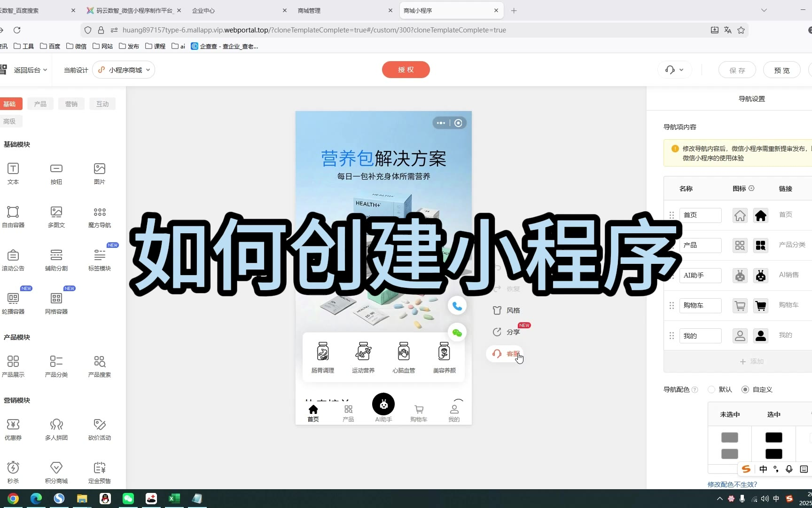This screenshot has height=508, width=812.
Task: Click the blue phone floating icon
Action: coord(457,306)
